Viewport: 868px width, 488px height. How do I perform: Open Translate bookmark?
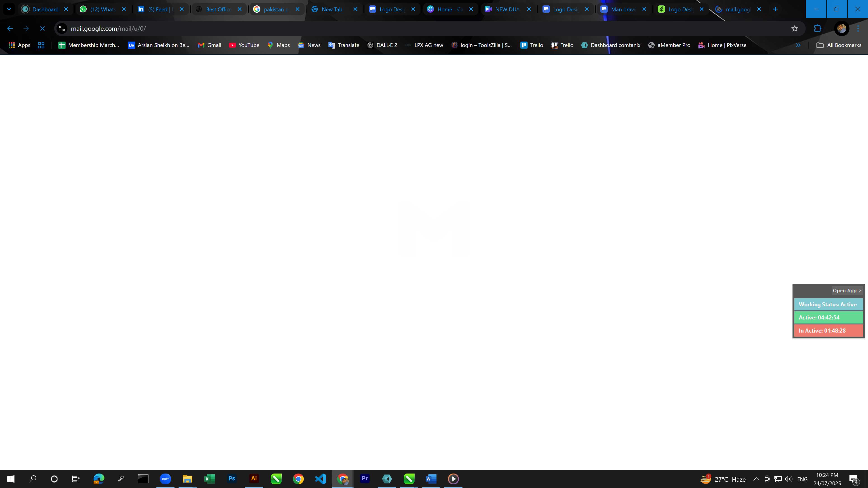pyautogui.click(x=344, y=45)
